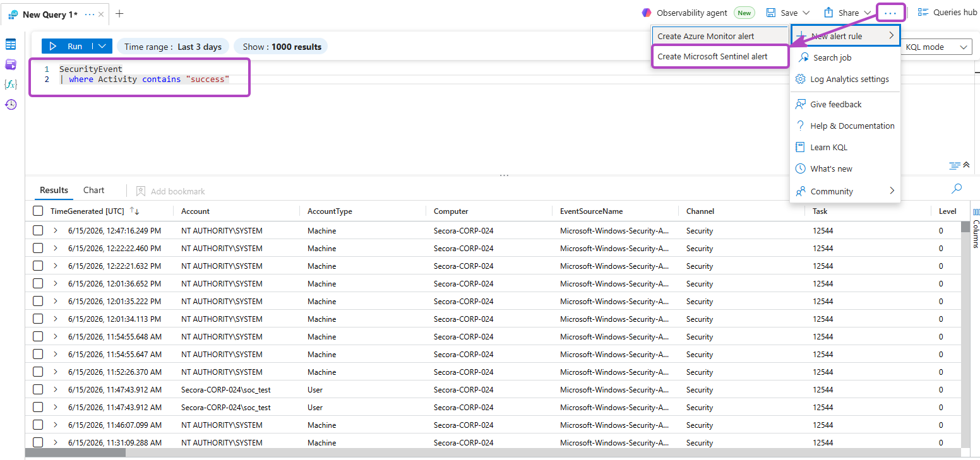Click the AccountType column header

330,211
